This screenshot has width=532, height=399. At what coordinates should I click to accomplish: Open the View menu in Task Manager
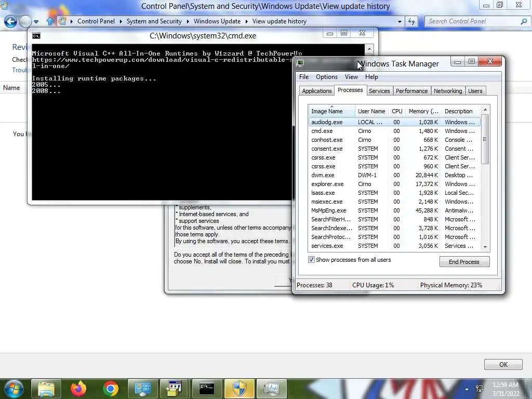(352, 77)
